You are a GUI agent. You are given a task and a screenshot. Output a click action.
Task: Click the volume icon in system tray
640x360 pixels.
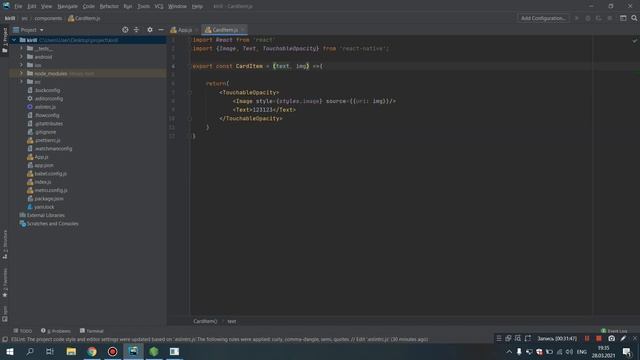tap(569, 351)
